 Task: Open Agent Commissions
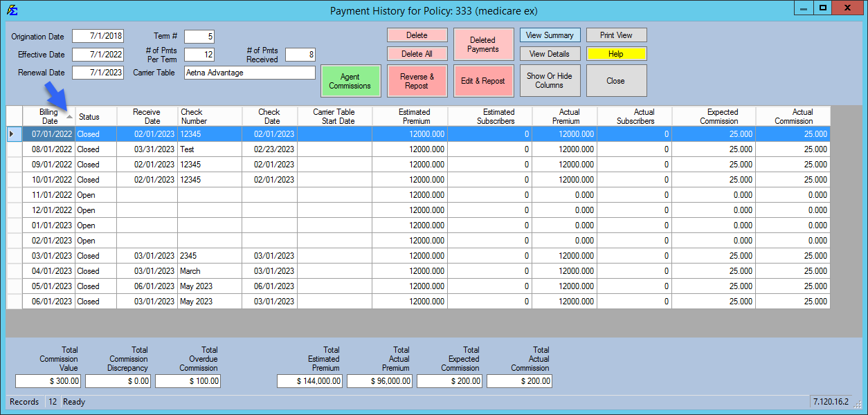[x=350, y=81]
